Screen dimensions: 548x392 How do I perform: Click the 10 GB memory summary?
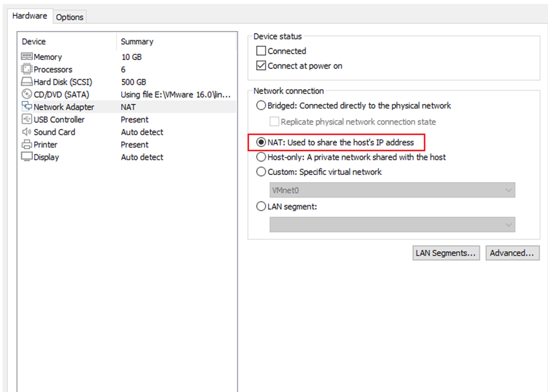point(132,57)
